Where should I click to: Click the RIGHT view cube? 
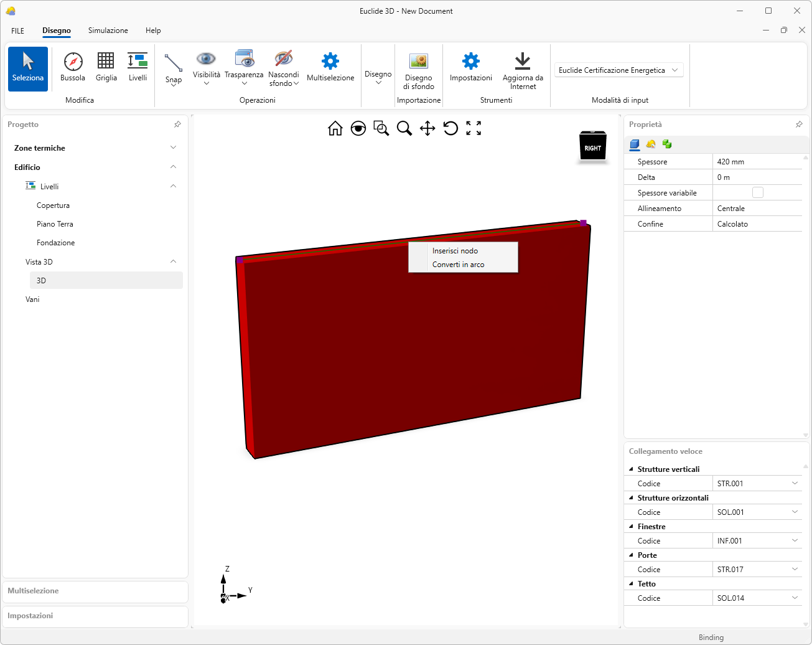pyautogui.click(x=592, y=148)
